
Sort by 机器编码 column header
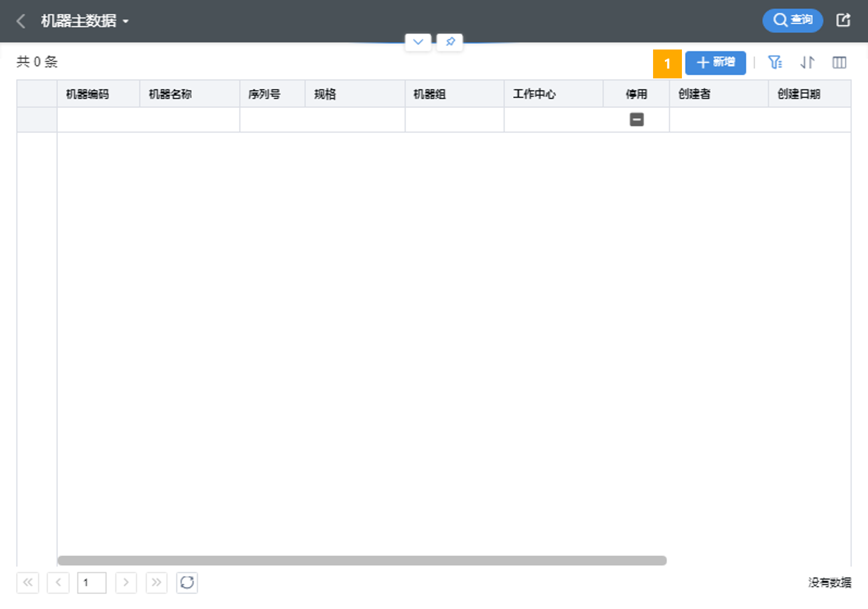click(x=98, y=94)
